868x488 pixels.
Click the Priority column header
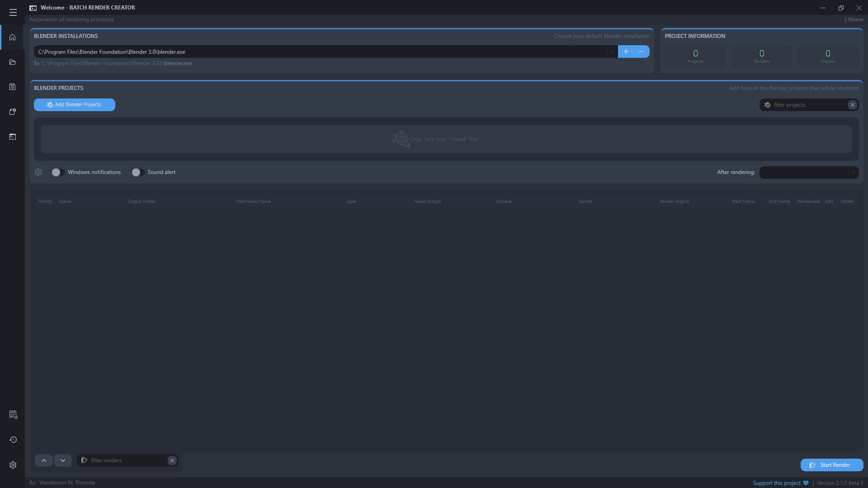45,202
